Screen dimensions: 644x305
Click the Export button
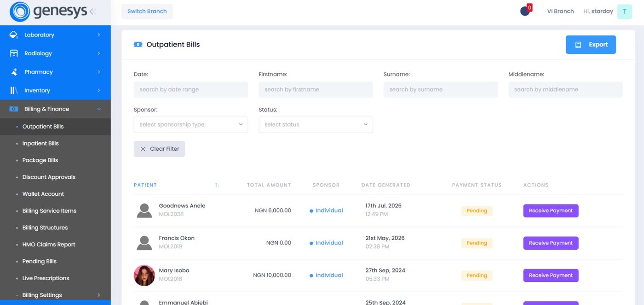(x=591, y=45)
